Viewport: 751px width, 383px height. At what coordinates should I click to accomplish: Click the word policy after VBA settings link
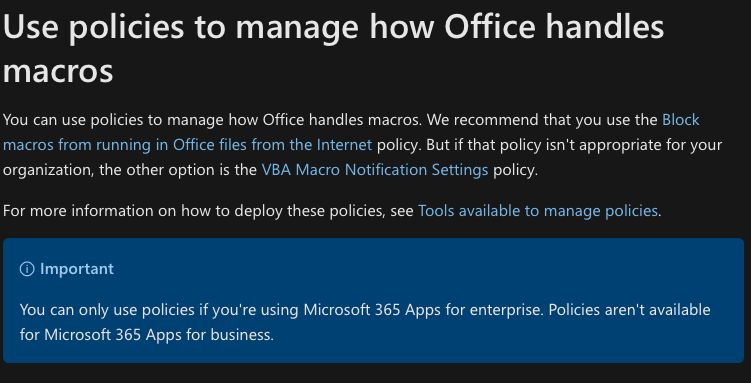pos(515,169)
